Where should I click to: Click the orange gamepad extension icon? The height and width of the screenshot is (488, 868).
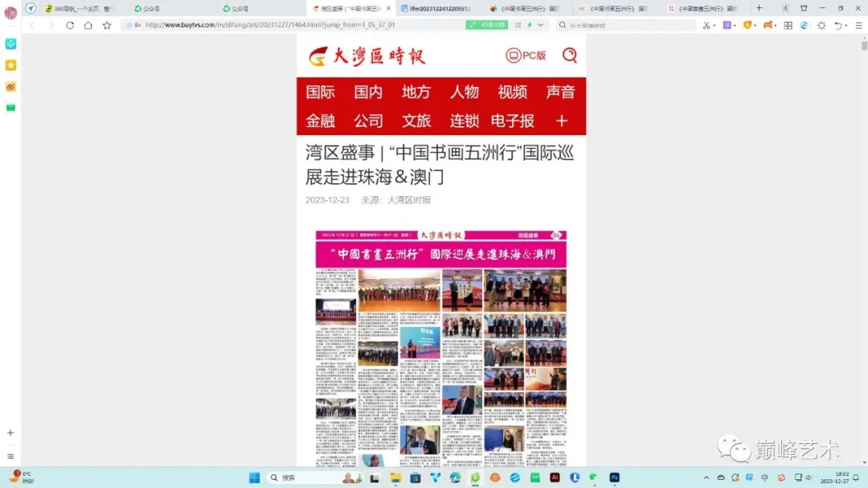click(x=768, y=27)
